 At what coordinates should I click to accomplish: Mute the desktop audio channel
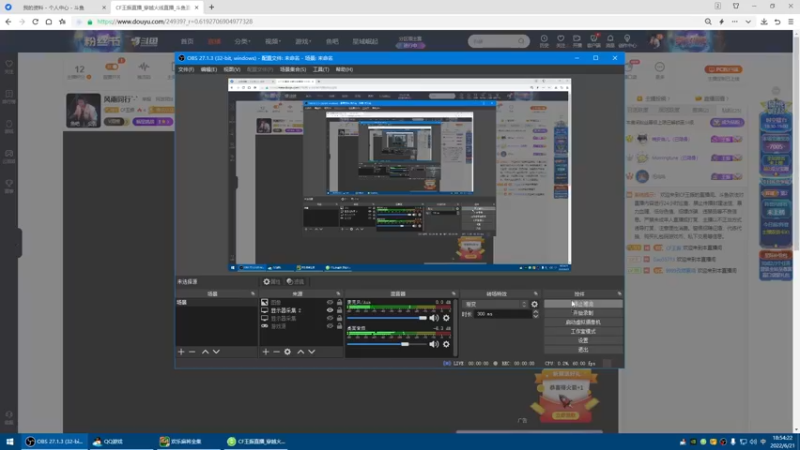[434, 344]
